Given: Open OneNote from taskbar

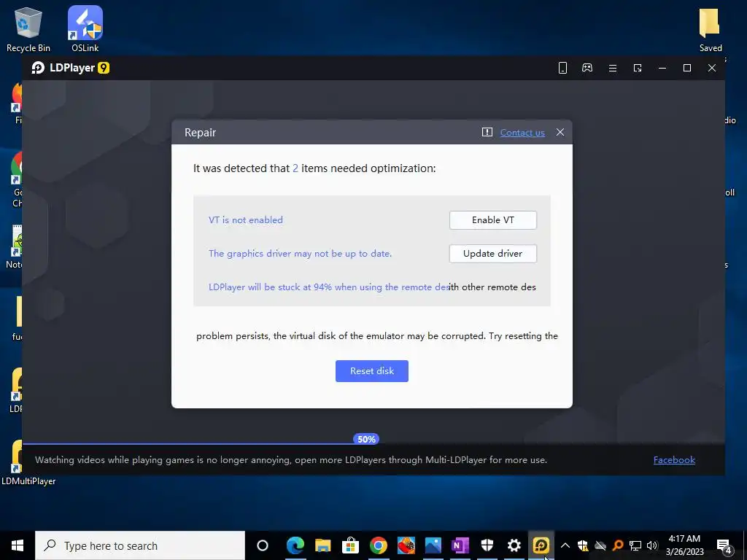Looking at the screenshot, I should tap(460, 545).
